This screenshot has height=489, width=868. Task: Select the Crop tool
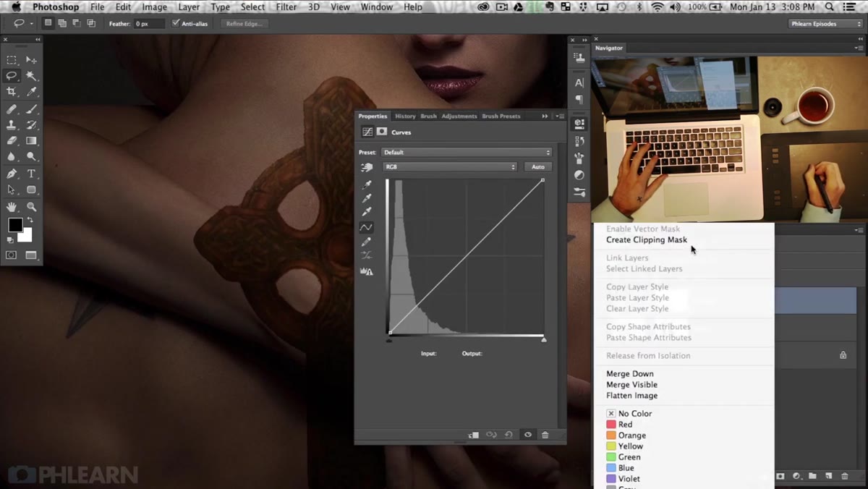click(x=12, y=92)
